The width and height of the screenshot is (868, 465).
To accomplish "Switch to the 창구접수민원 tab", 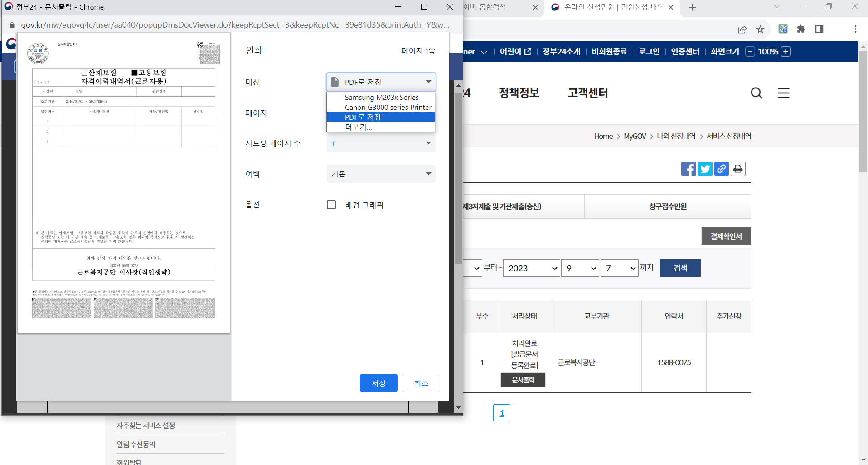I will tap(667, 206).
